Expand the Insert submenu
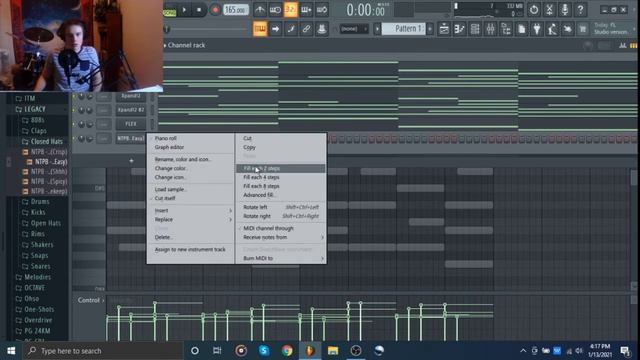 (191, 211)
